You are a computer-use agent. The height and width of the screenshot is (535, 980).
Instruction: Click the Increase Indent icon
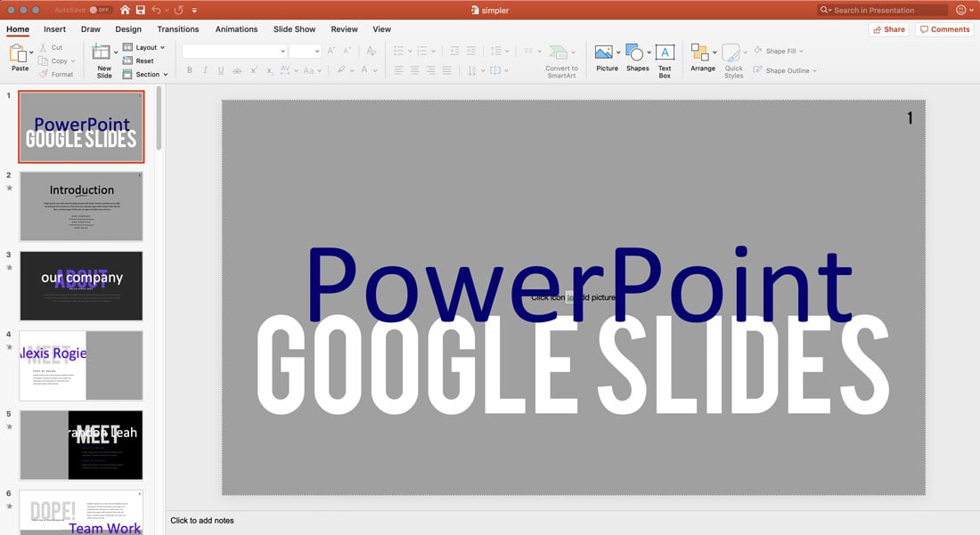(470, 51)
